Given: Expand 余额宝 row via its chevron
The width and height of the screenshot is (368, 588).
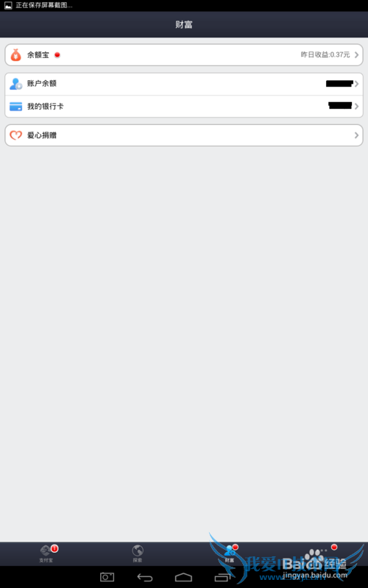Looking at the screenshot, I should click(356, 55).
